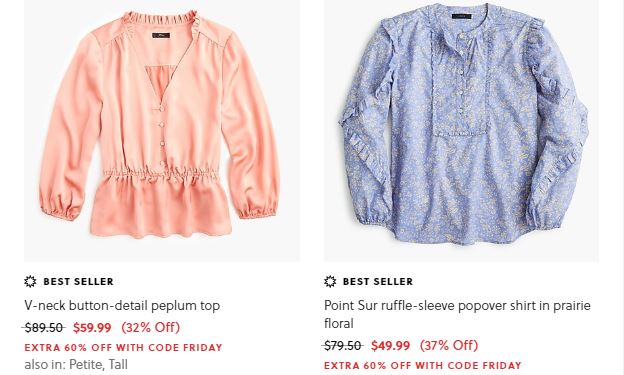Click the FRIDAY promo text under peplum top

tap(202, 348)
